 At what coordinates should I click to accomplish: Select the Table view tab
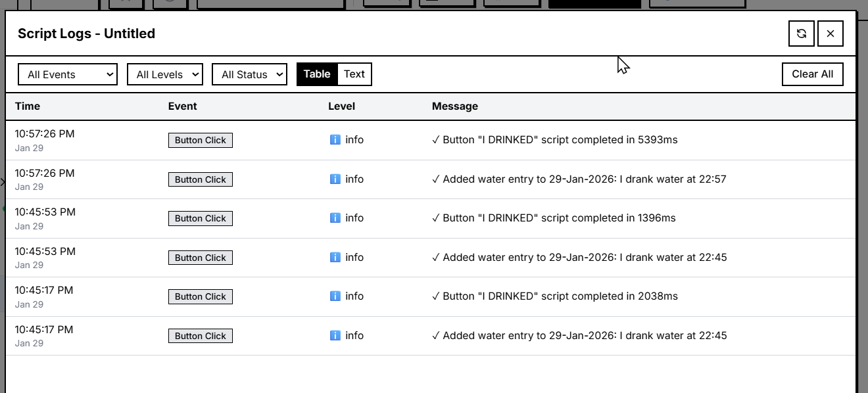click(x=318, y=74)
